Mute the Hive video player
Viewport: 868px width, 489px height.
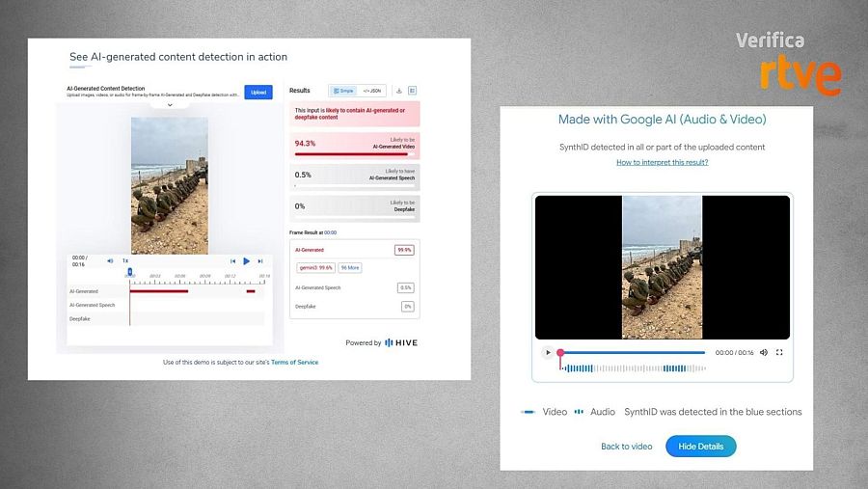110,260
